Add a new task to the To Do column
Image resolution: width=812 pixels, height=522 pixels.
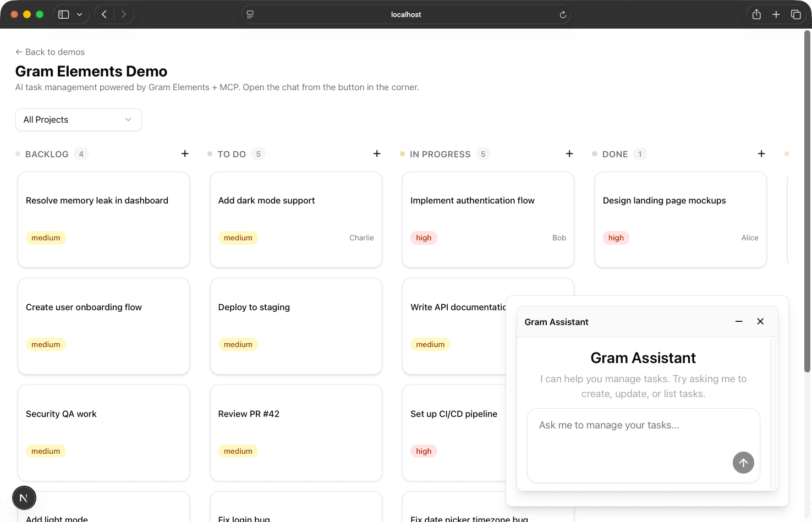tap(377, 153)
